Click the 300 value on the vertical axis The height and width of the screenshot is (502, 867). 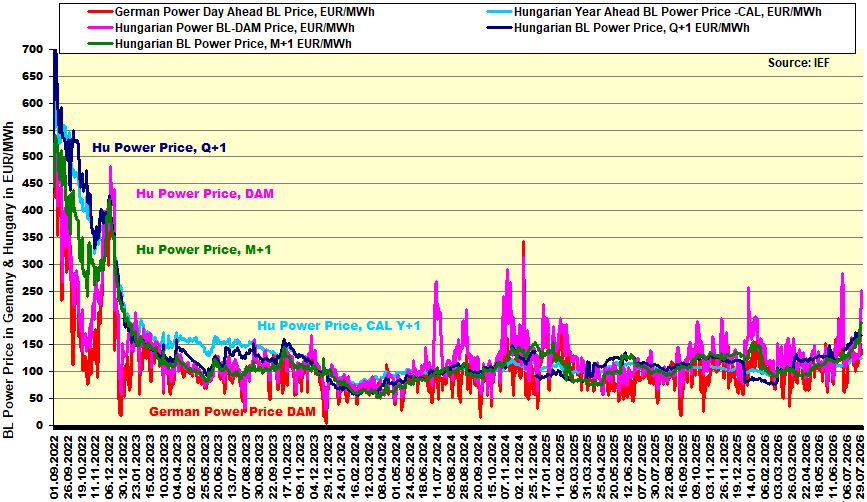coord(33,264)
